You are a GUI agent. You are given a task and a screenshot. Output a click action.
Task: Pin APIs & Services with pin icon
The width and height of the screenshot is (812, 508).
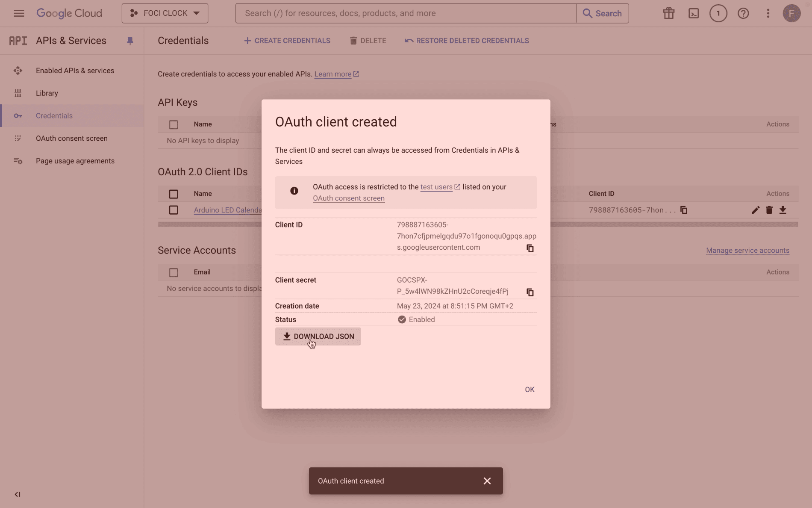click(130, 41)
